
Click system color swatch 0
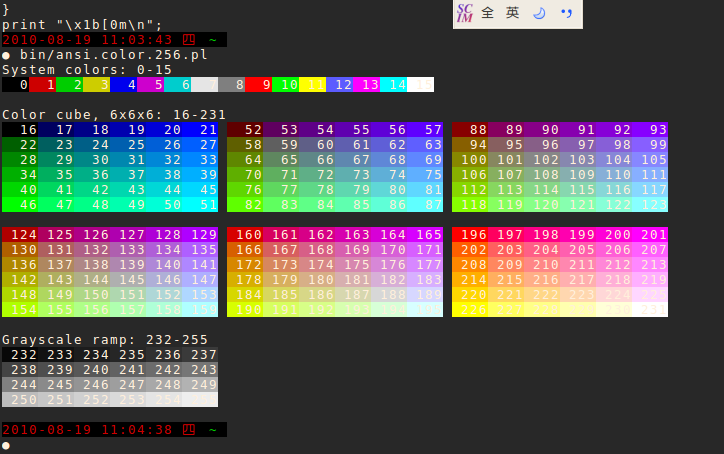coord(16,85)
